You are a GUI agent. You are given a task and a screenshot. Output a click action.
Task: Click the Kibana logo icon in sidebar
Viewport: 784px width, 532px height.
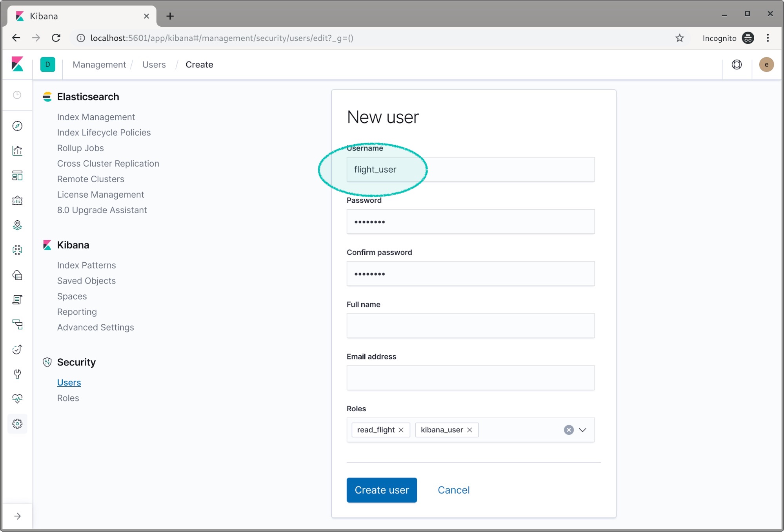pos(17,64)
